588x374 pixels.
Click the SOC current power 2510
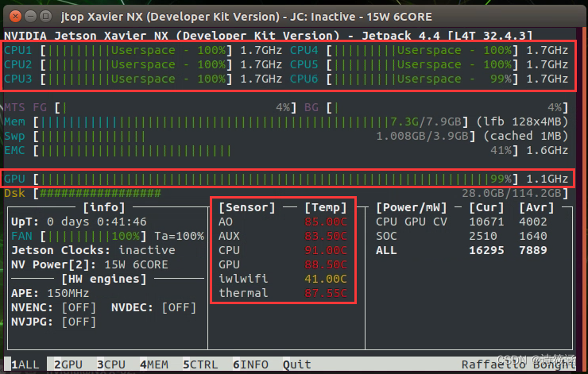(x=483, y=236)
